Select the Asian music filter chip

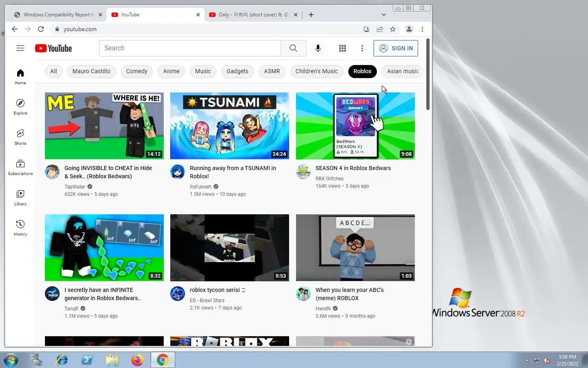tap(403, 71)
